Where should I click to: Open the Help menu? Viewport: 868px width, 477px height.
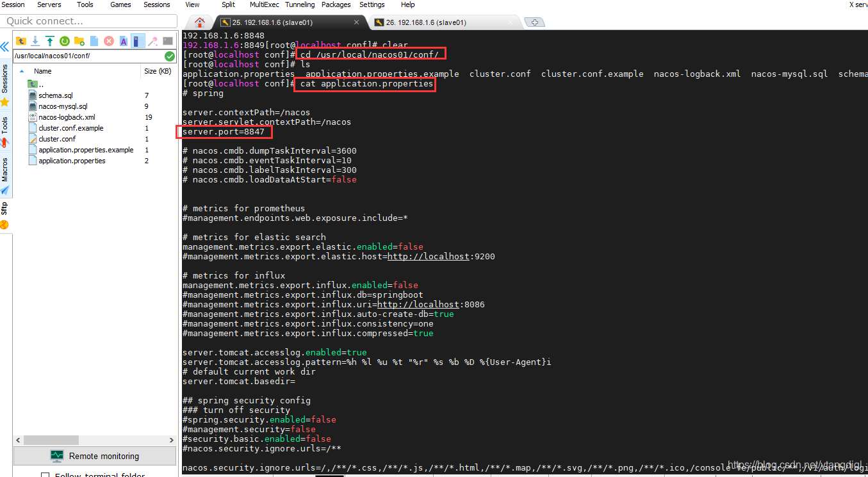click(x=407, y=4)
